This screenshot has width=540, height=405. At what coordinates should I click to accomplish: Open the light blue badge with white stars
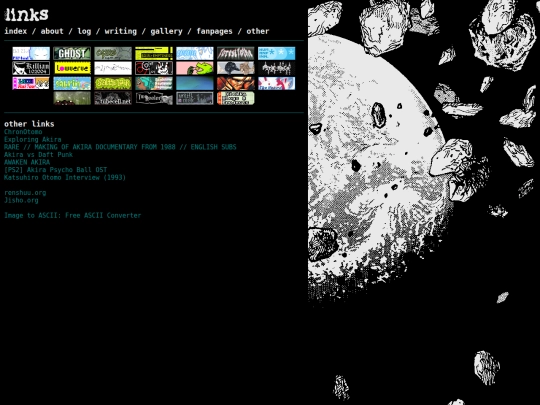pos(277,53)
